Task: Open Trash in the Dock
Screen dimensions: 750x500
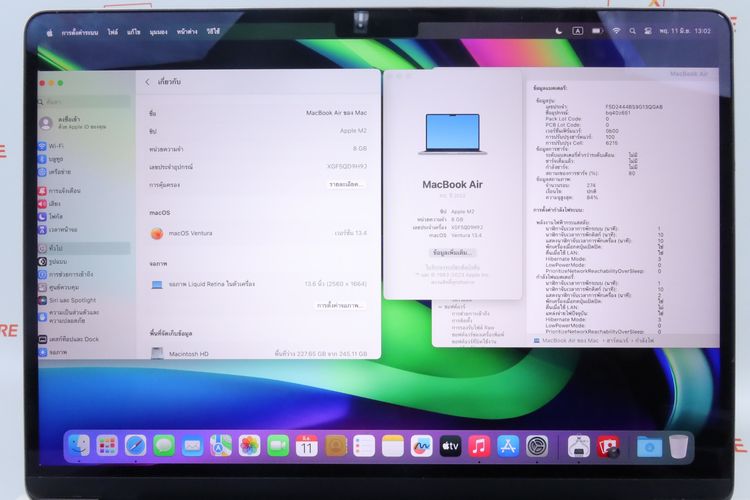Action: pos(679,446)
